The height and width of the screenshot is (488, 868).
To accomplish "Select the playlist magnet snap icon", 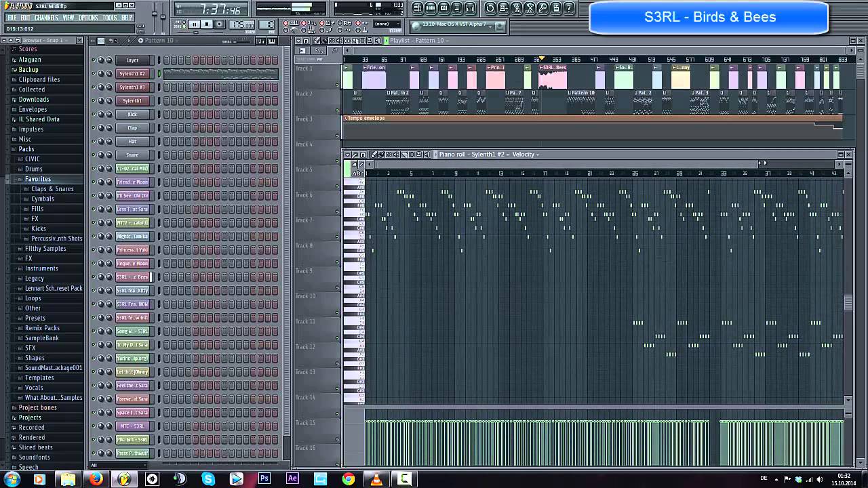I will 306,41.
